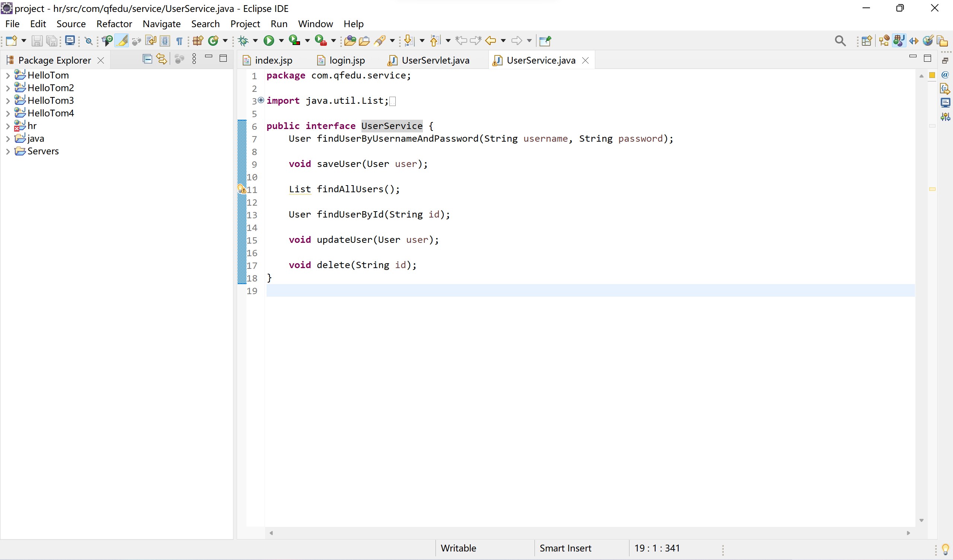This screenshot has height=560, width=953.
Task: Click the New Java Package icon
Action: click(198, 41)
